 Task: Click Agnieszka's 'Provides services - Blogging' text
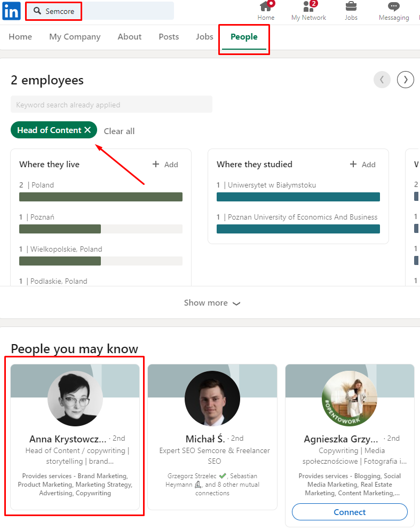350,485
